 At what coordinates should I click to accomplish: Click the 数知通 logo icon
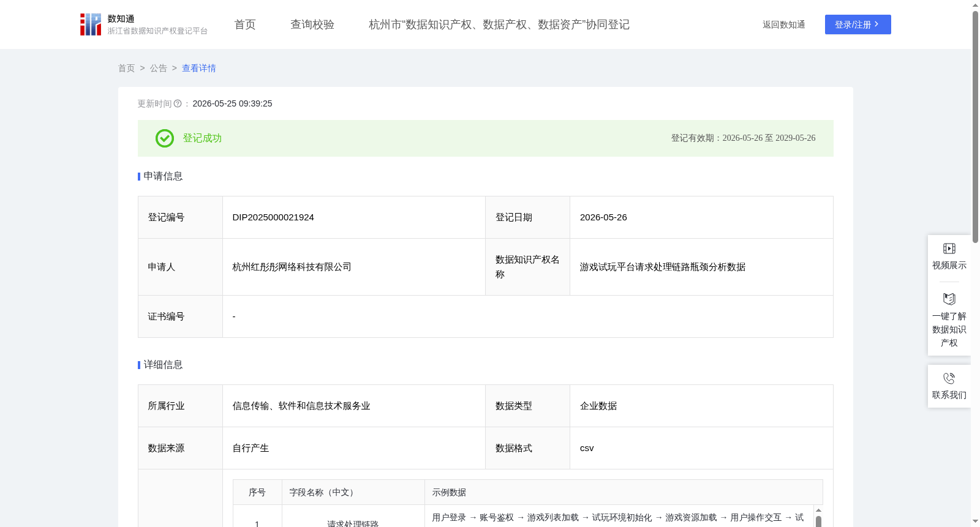tap(91, 24)
